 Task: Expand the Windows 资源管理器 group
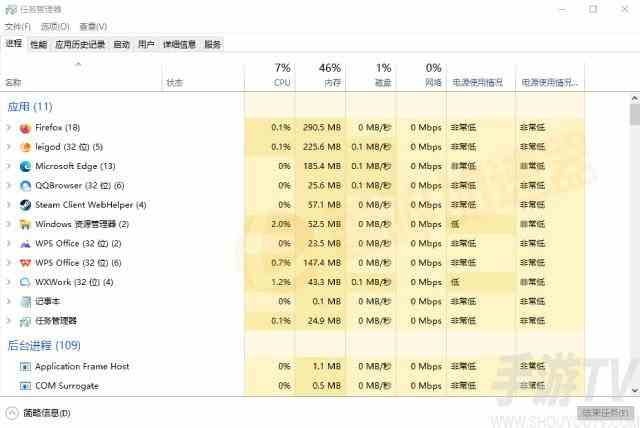click(x=8, y=224)
